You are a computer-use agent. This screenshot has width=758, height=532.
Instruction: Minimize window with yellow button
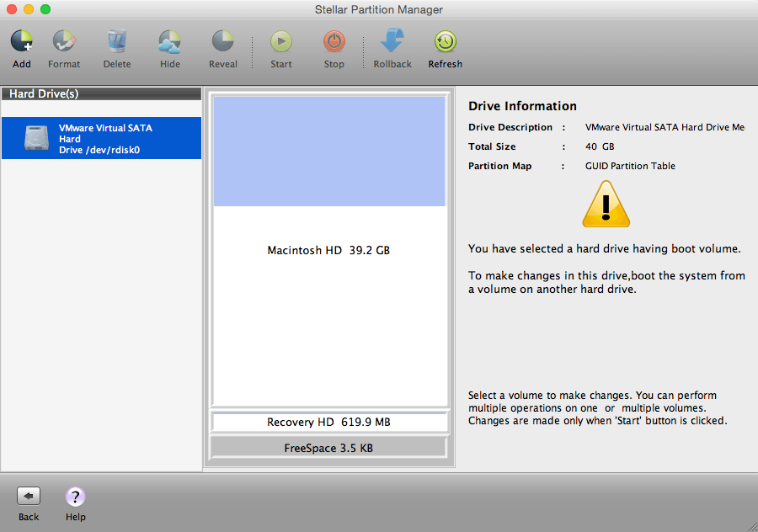(29, 9)
